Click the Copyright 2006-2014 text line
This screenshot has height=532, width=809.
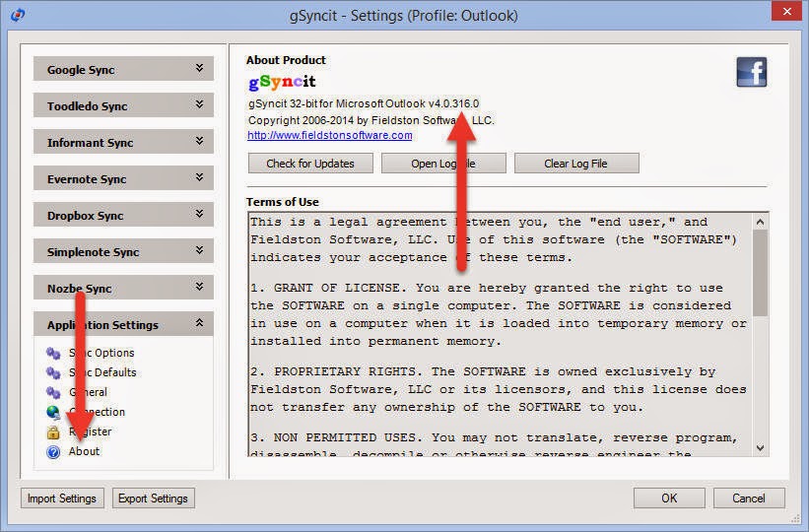click(x=371, y=120)
